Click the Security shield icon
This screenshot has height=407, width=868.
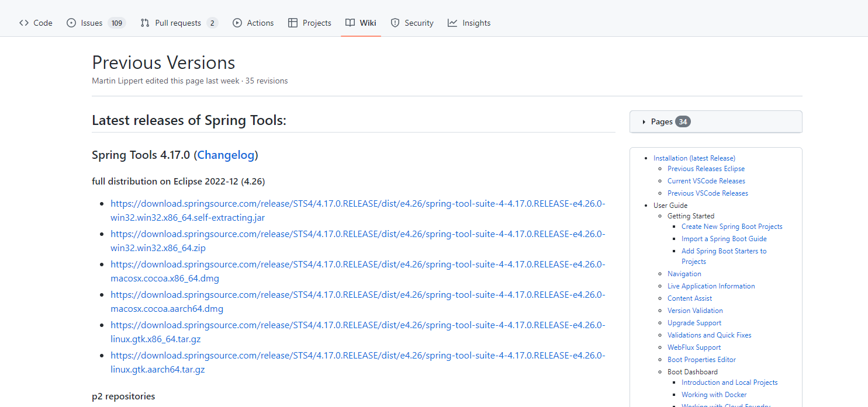(x=395, y=23)
